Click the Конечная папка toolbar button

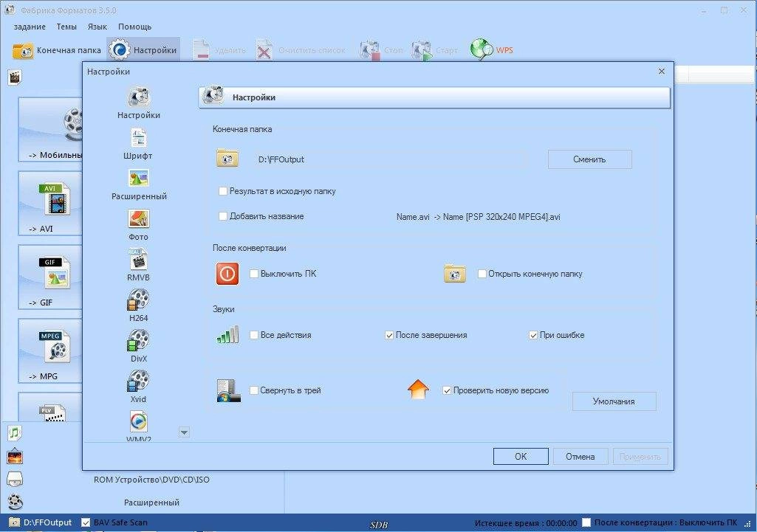click(x=57, y=50)
